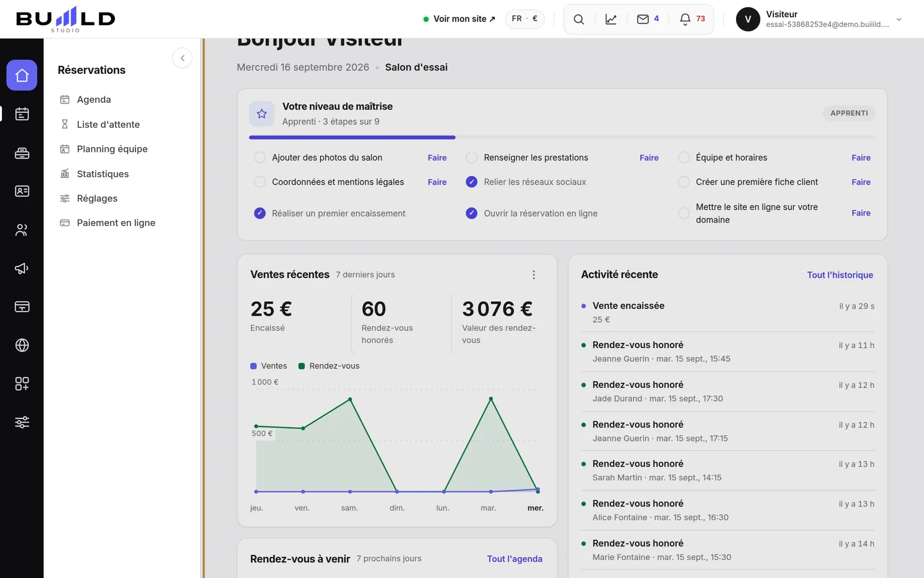The height and width of the screenshot is (578, 924).
Task: Open Alice Fontaine rendez-vous honoré entry
Action: click(728, 510)
